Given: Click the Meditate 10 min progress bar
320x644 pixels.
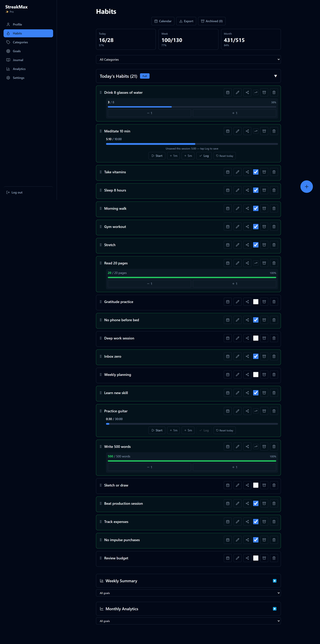Looking at the screenshot, I should tap(192, 144).
